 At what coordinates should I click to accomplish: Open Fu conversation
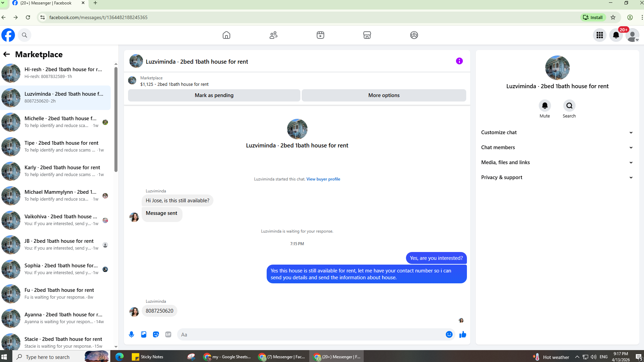[x=56, y=294]
